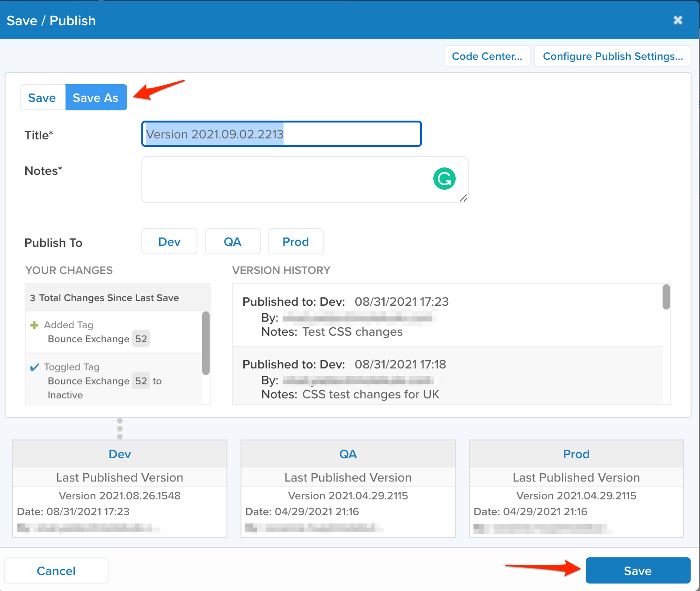700x591 pixels.
Task: Toggle publishing to Prod environment
Action: coord(295,241)
